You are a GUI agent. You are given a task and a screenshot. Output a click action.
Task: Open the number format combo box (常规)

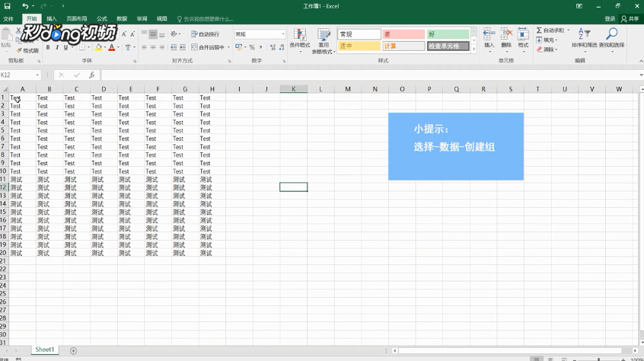[260, 34]
